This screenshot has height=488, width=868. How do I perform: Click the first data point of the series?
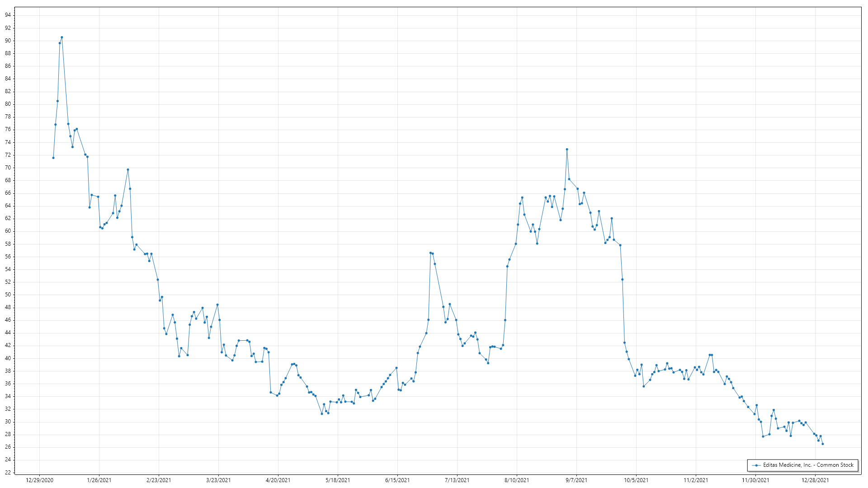(x=53, y=158)
